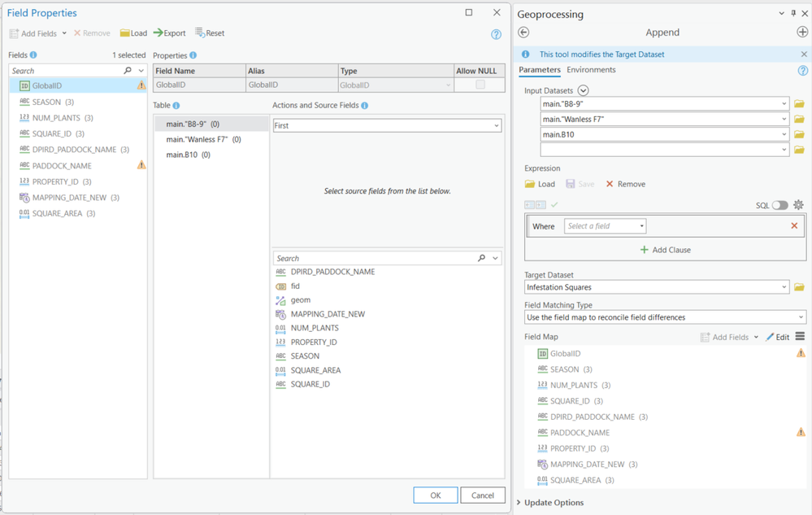
Task: Expand the Update Options section
Action: (553, 503)
